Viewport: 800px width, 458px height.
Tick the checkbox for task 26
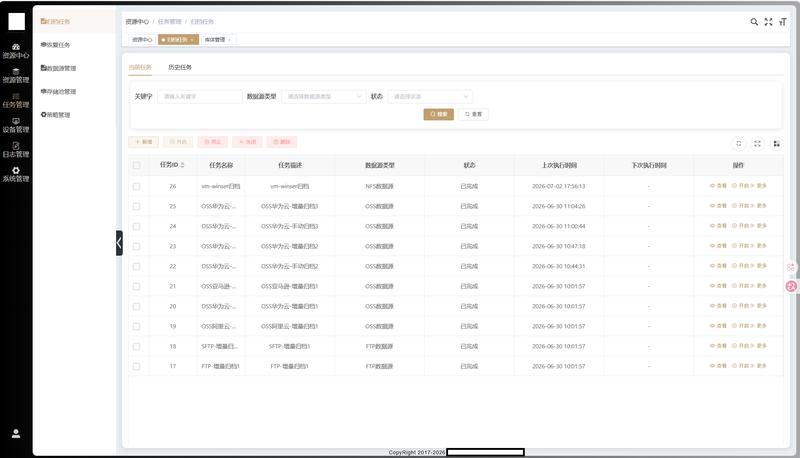136,186
